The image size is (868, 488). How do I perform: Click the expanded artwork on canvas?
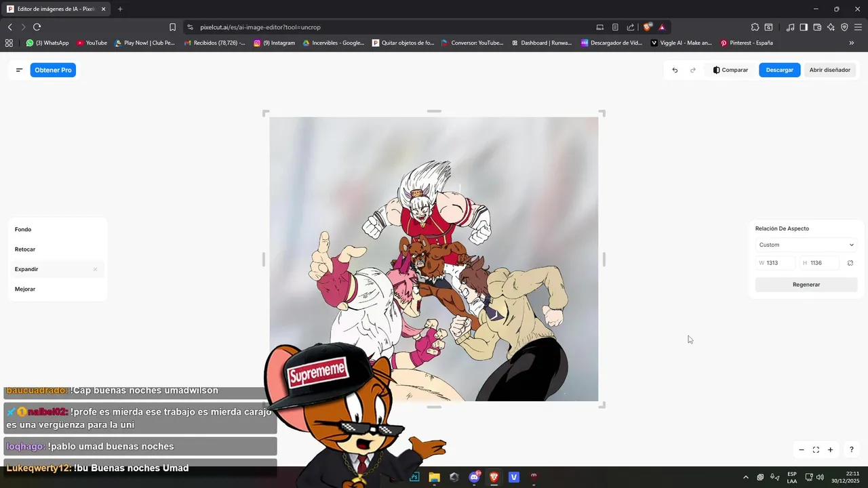tap(434, 259)
